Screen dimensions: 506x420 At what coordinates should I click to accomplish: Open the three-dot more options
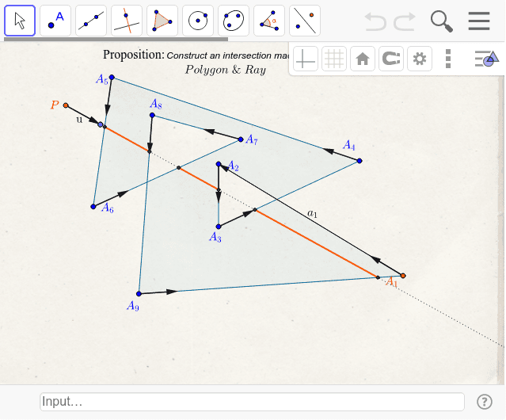(448, 59)
